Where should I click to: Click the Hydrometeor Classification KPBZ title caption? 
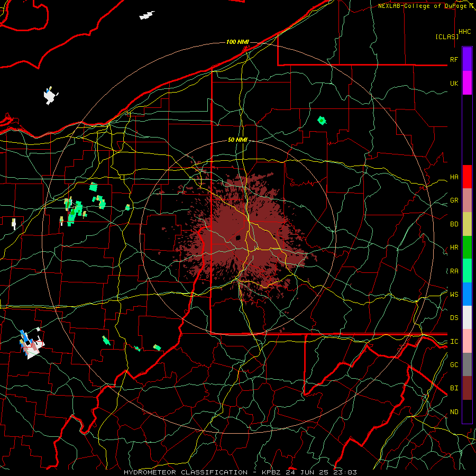(240, 472)
